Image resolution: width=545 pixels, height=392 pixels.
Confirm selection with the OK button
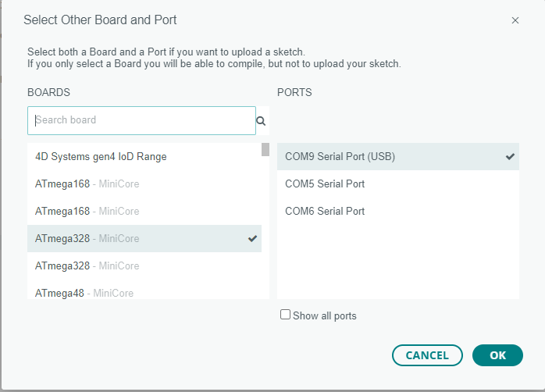(x=497, y=355)
